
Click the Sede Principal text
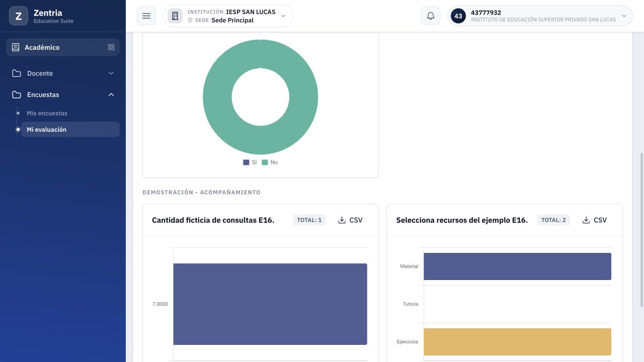click(232, 21)
